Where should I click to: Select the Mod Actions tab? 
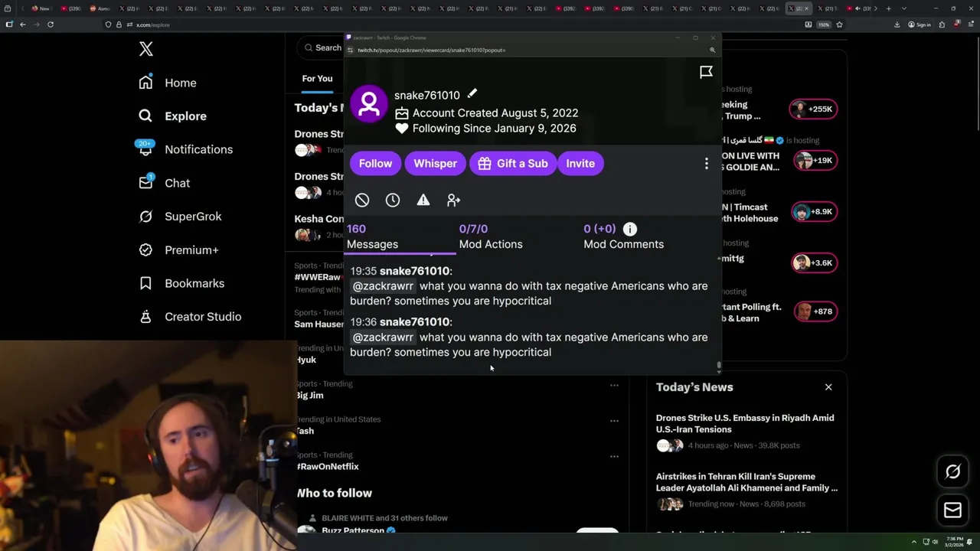tap(491, 236)
